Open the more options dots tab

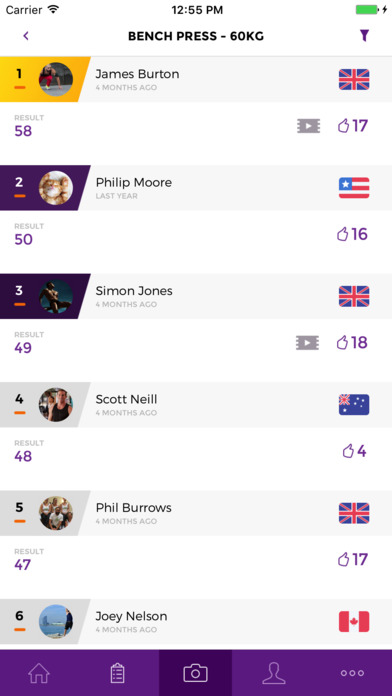pyautogui.click(x=352, y=673)
